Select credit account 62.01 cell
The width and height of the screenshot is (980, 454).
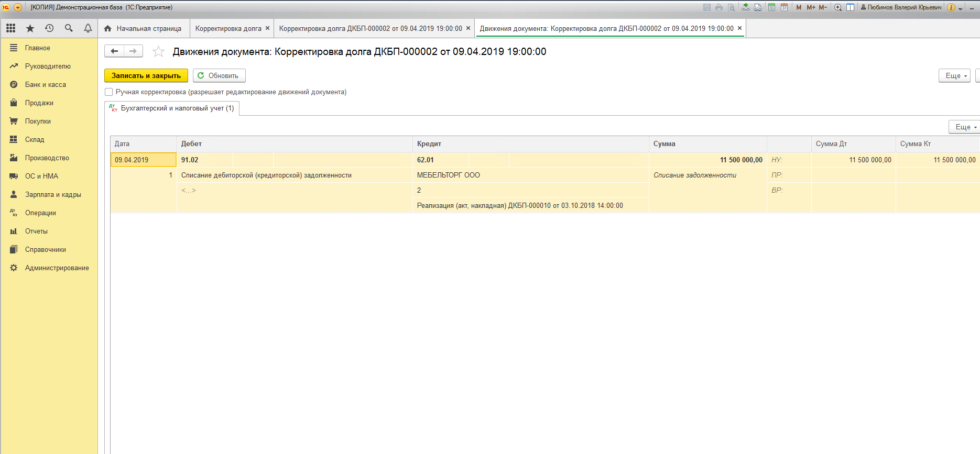pyautogui.click(x=441, y=160)
